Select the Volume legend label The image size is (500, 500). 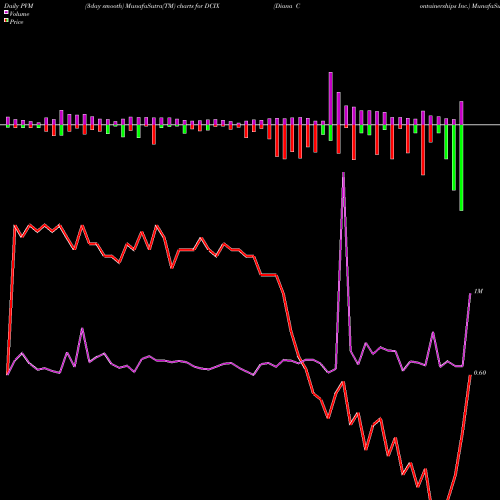19,14
